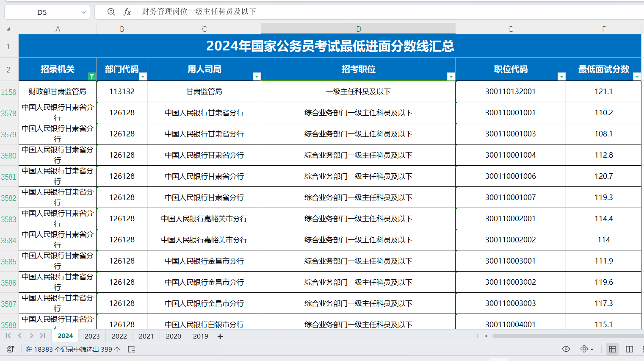Open filter dropdown for 最低面试分数 column

click(x=637, y=76)
